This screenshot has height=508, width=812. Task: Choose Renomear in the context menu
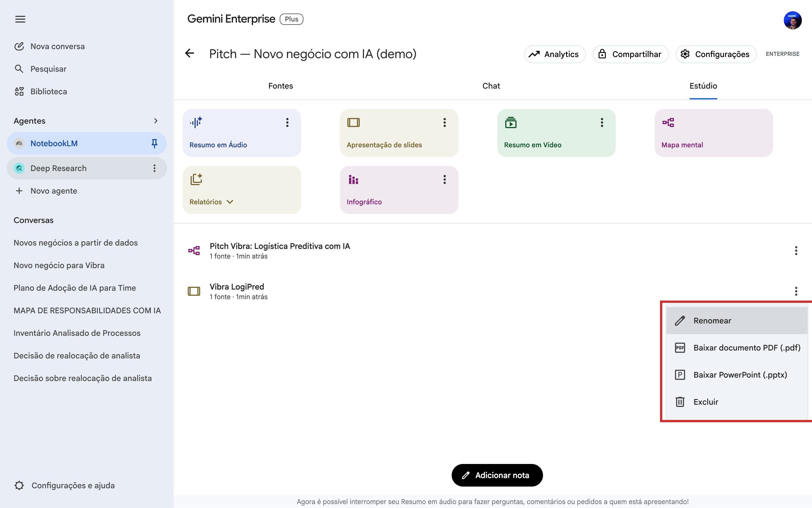tap(736, 321)
